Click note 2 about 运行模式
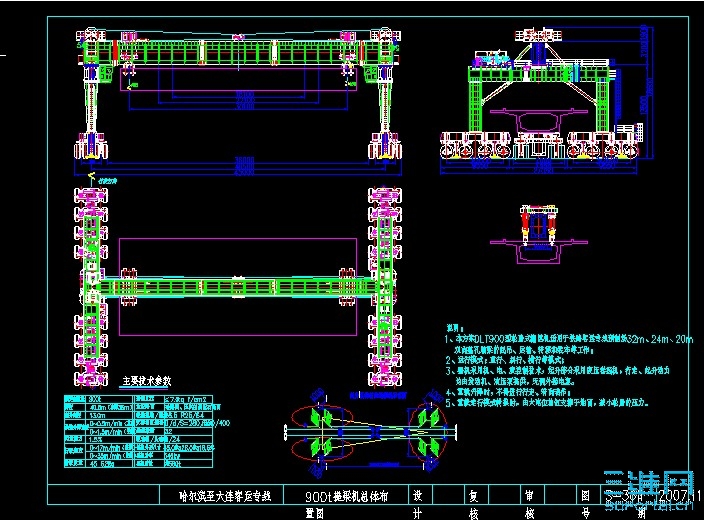 [506, 360]
